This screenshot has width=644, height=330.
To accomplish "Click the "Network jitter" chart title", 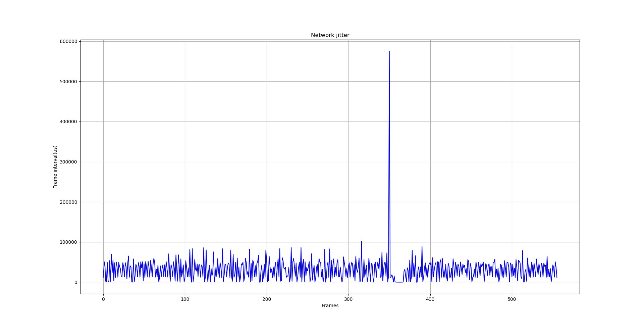I will click(330, 35).
